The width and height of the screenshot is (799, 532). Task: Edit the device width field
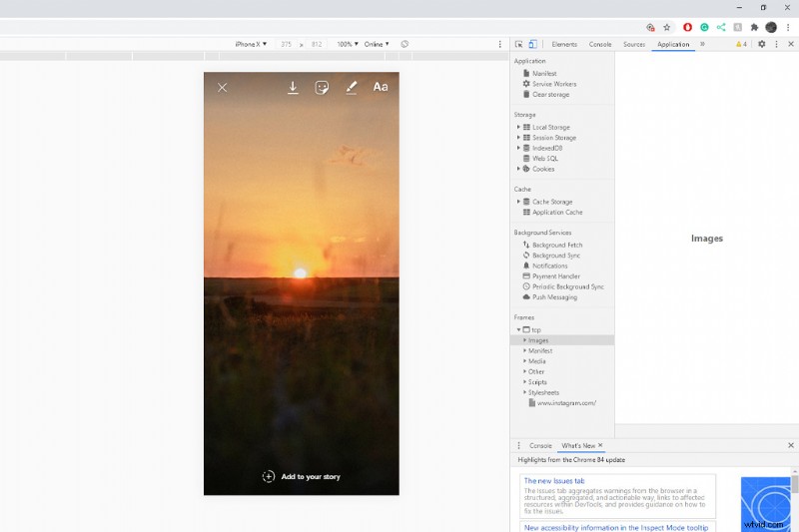pyautogui.click(x=287, y=44)
